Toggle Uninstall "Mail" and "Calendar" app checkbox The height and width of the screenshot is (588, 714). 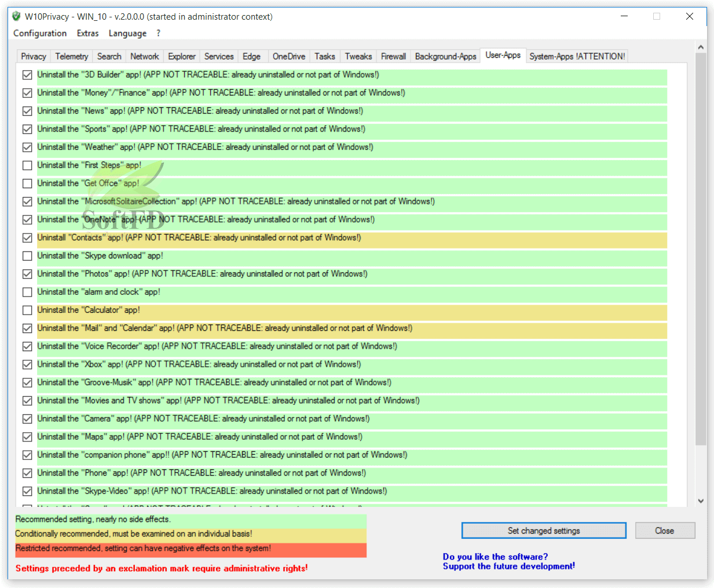click(27, 328)
